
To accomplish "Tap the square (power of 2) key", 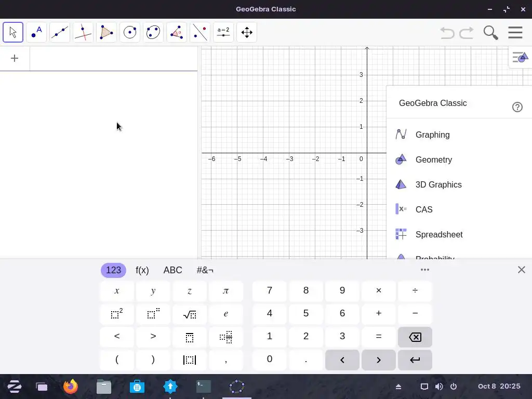I will [117, 314].
